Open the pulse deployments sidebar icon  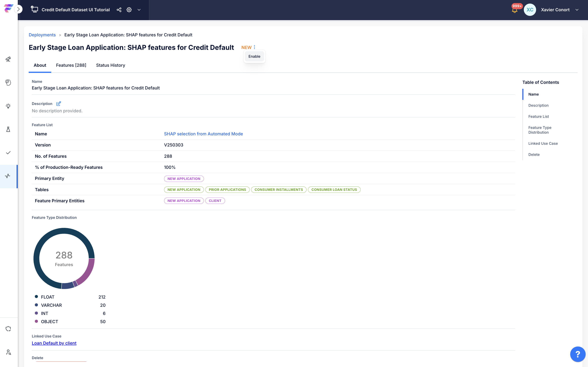(x=8, y=176)
